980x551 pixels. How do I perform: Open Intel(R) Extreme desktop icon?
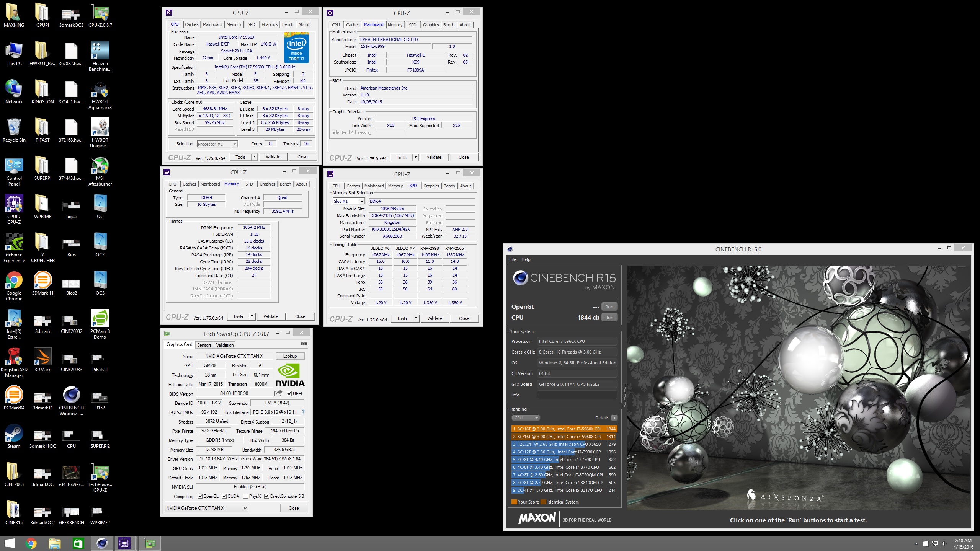[x=14, y=324]
